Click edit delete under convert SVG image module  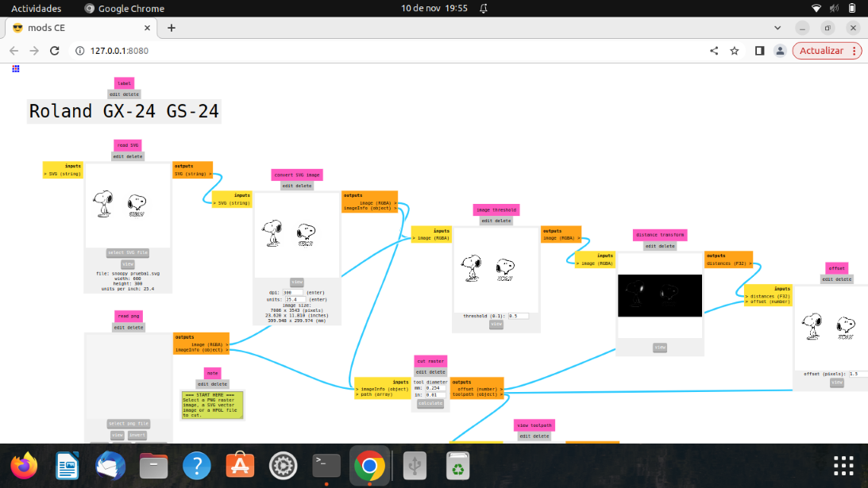click(297, 186)
